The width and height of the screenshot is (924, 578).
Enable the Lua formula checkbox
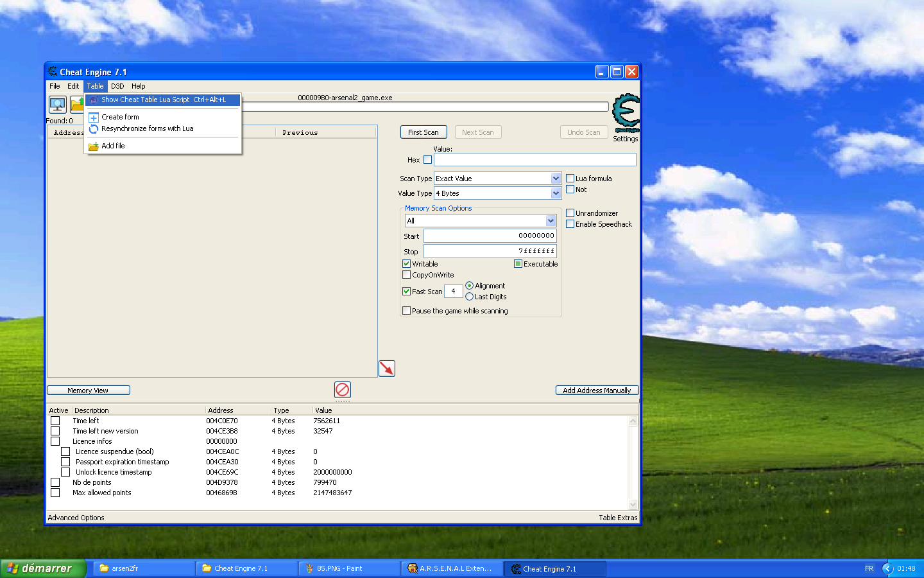[x=570, y=178]
